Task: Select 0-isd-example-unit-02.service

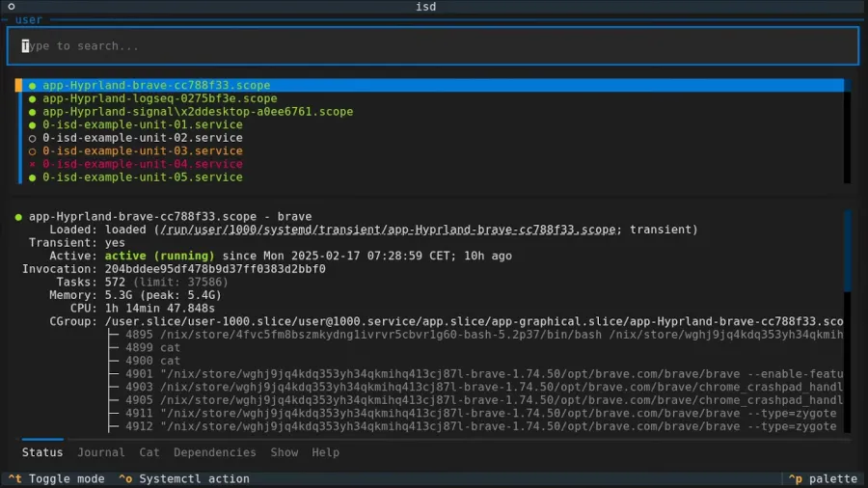Action: point(142,138)
